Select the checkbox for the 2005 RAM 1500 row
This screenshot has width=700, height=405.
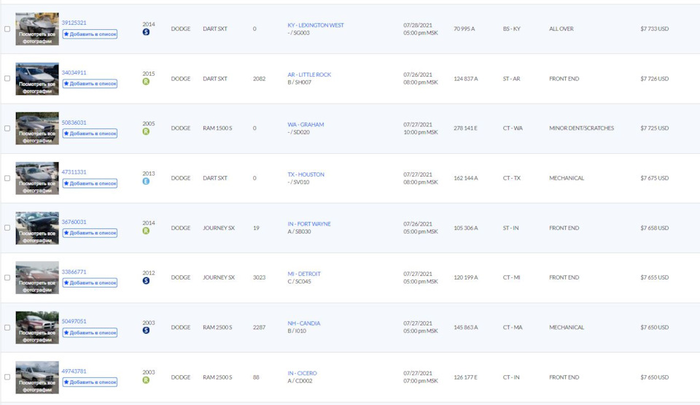point(7,128)
